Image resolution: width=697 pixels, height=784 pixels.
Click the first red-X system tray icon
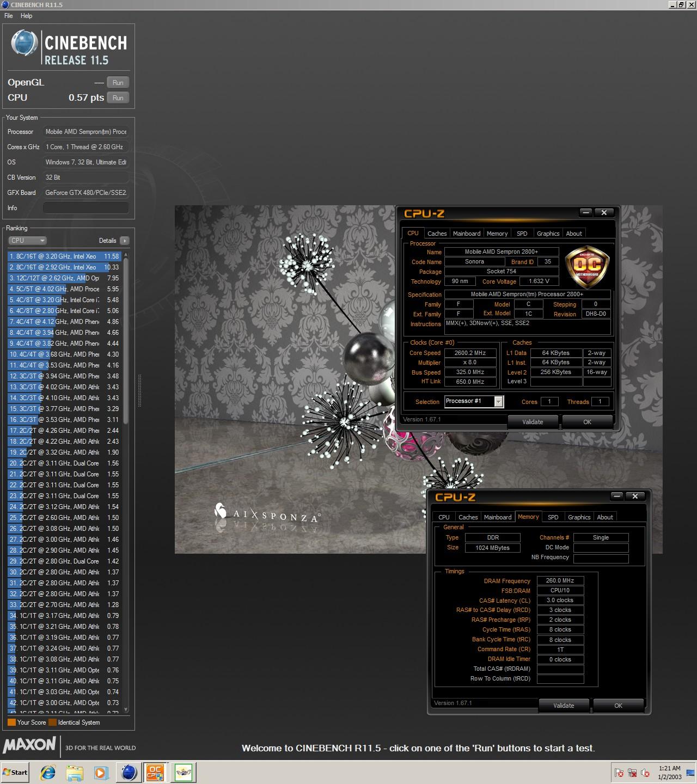pyautogui.click(x=619, y=773)
